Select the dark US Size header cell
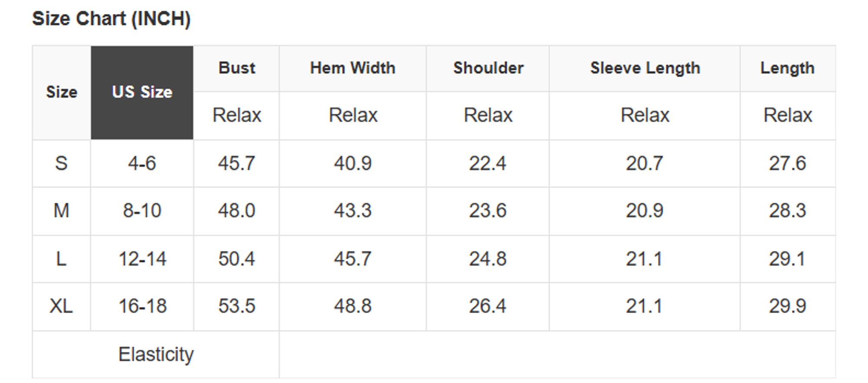 [x=142, y=92]
